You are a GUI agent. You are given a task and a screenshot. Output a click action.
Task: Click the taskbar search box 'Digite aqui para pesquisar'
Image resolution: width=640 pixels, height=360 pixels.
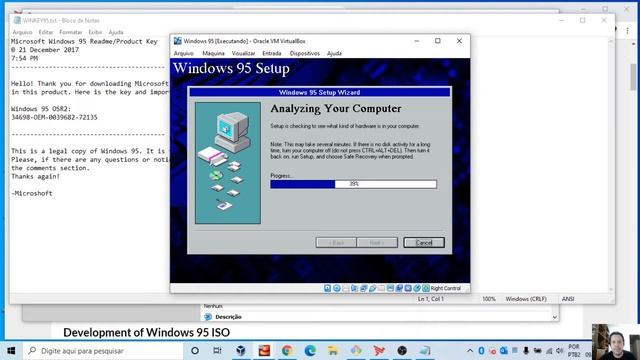click(x=103, y=351)
